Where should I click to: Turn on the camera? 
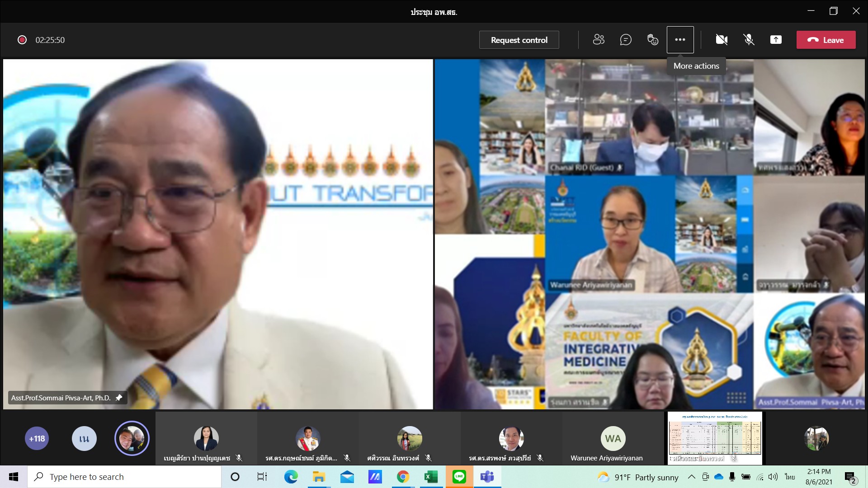click(722, 40)
